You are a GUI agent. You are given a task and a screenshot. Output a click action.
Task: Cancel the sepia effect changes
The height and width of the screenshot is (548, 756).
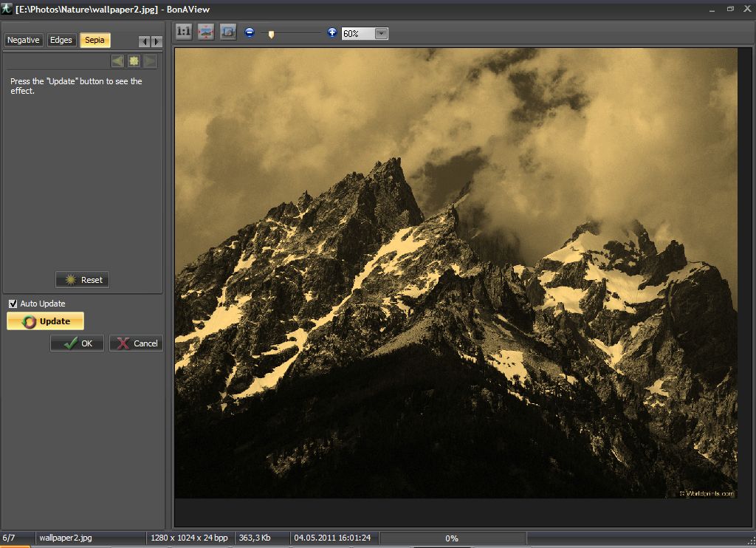136,343
